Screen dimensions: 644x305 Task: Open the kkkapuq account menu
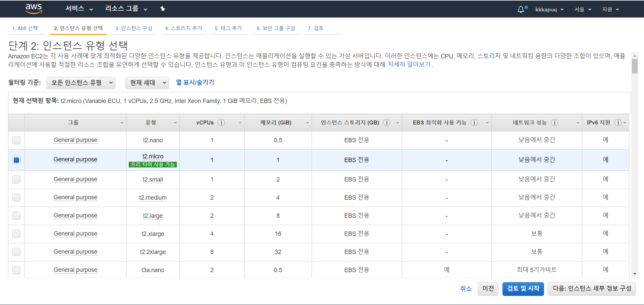[549, 9]
